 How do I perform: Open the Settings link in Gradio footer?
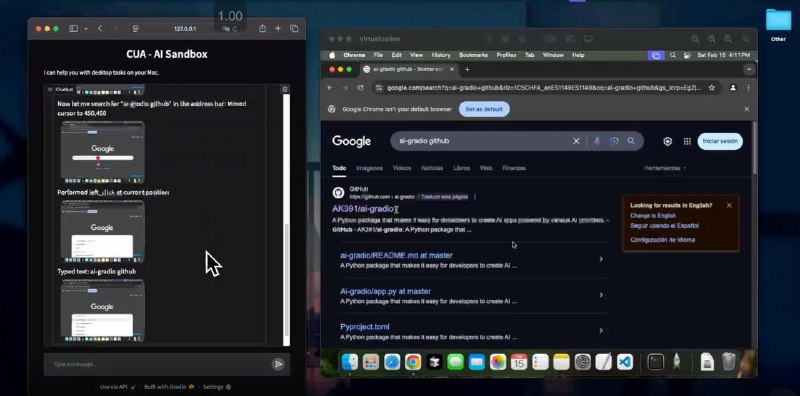217,387
